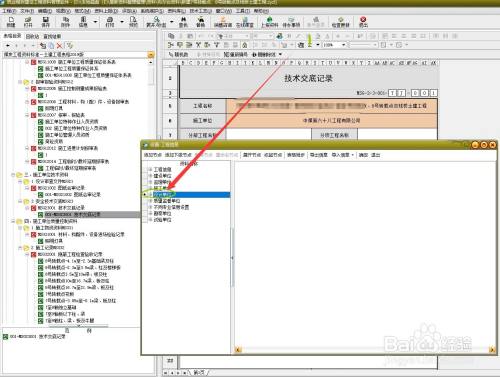This screenshot has width=500, height=377.
Task: Click 添加节点 in the dialog toolbar
Action: coord(153,155)
